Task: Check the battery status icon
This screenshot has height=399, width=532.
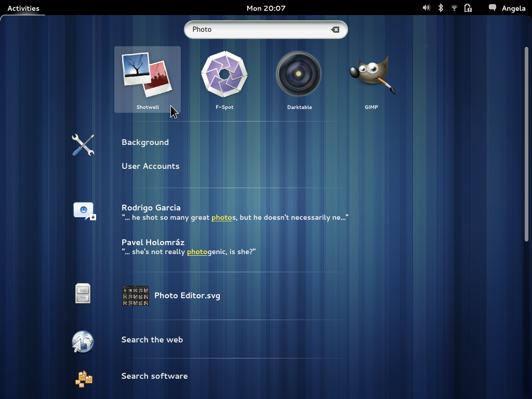Action: coord(468,8)
